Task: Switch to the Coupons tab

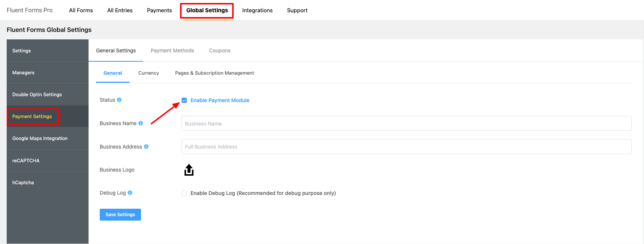Action: click(x=220, y=51)
